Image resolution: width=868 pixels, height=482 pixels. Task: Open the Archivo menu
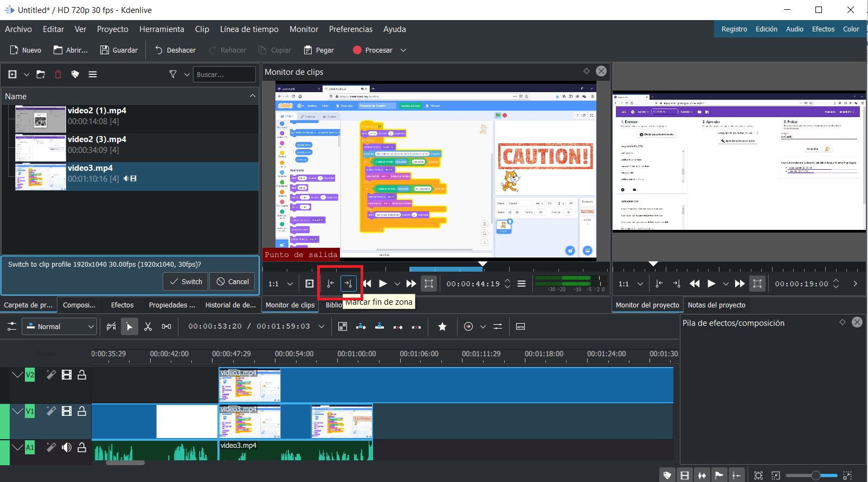(x=18, y=29)
